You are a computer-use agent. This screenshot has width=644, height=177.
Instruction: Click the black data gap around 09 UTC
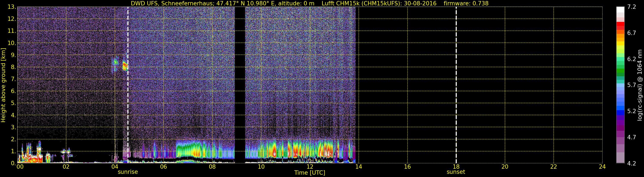coord(240,85)
